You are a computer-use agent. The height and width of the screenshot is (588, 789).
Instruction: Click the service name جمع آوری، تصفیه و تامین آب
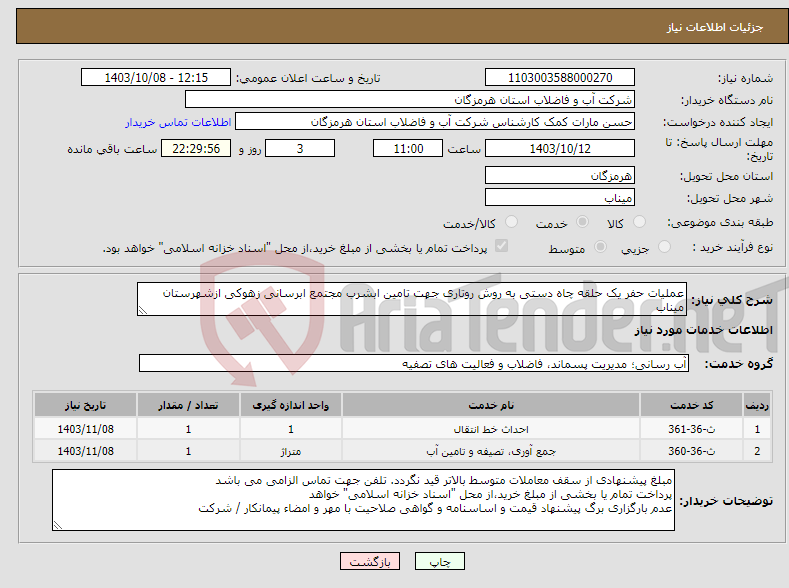tap(491, 451)
